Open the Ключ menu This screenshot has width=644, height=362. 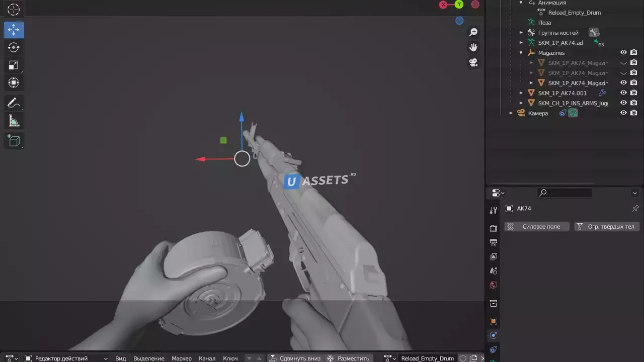pos(230,358)
